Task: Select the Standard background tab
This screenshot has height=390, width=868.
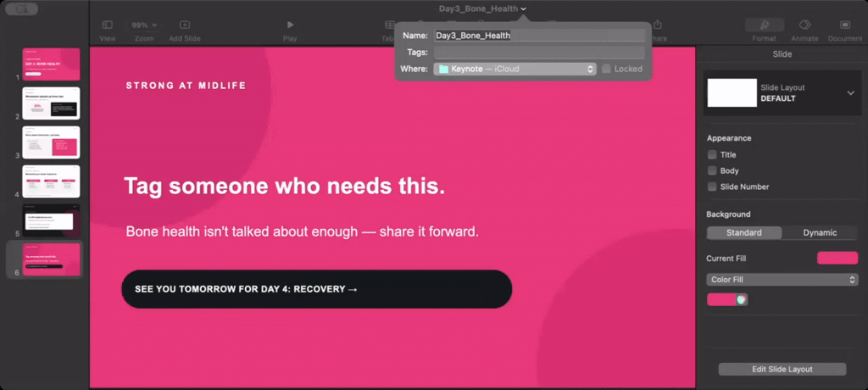Action: pos(744,232)
